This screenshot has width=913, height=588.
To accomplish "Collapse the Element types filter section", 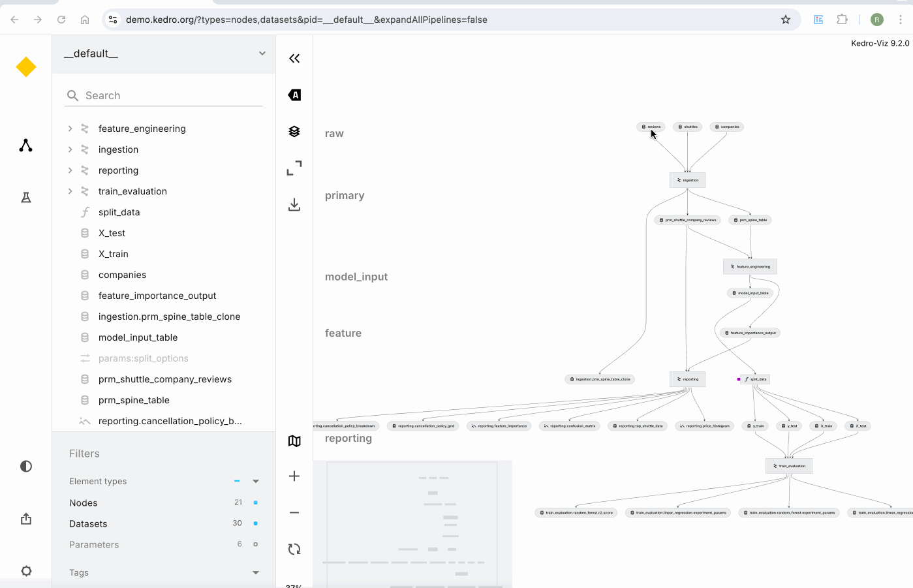I will click(256, 481).
